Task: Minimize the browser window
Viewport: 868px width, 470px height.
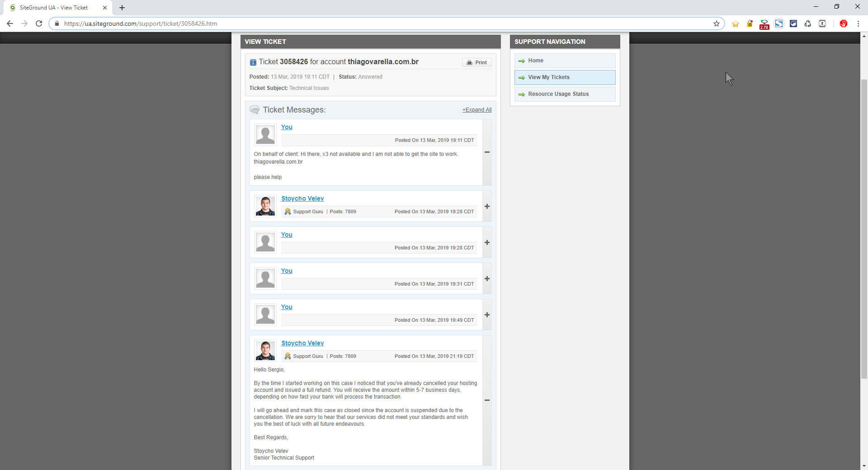Action: click(x=816, y=7)
